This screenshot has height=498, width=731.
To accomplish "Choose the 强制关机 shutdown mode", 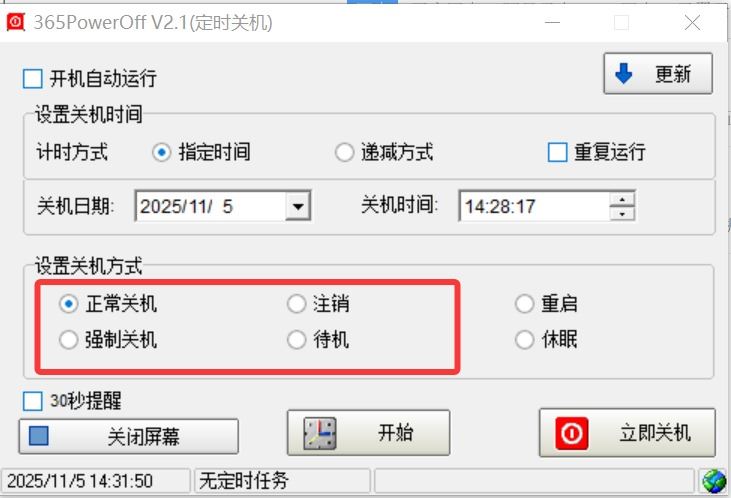I will (x=69, y=340).
